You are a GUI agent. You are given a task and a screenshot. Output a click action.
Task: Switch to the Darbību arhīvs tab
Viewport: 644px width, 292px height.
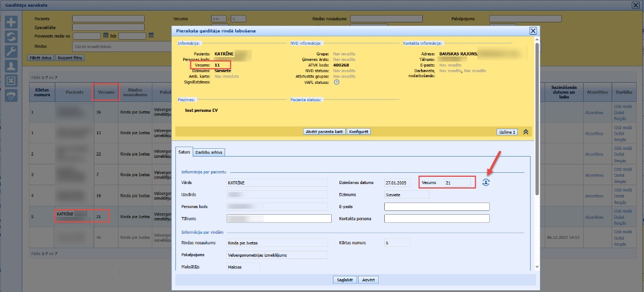209,152
